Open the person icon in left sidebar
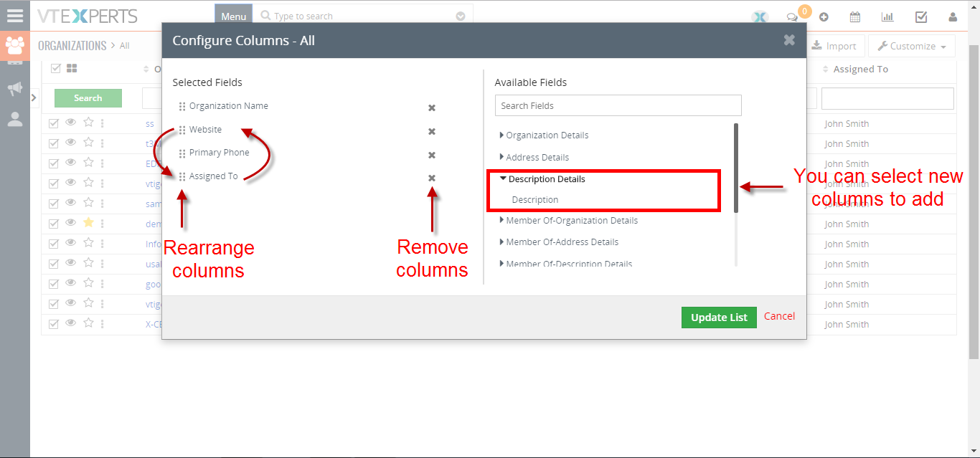Screen dimensions: 980x458 pyautogui.click(x=14, y=119)
